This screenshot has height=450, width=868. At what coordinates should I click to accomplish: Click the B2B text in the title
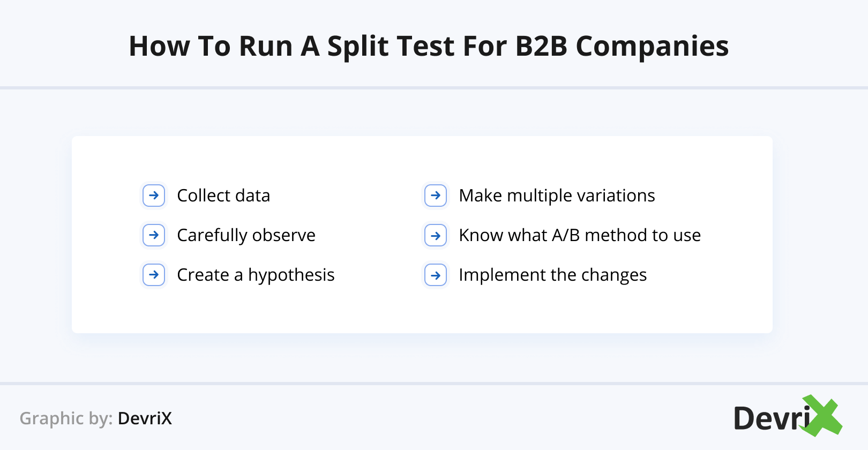click(541, 46)
